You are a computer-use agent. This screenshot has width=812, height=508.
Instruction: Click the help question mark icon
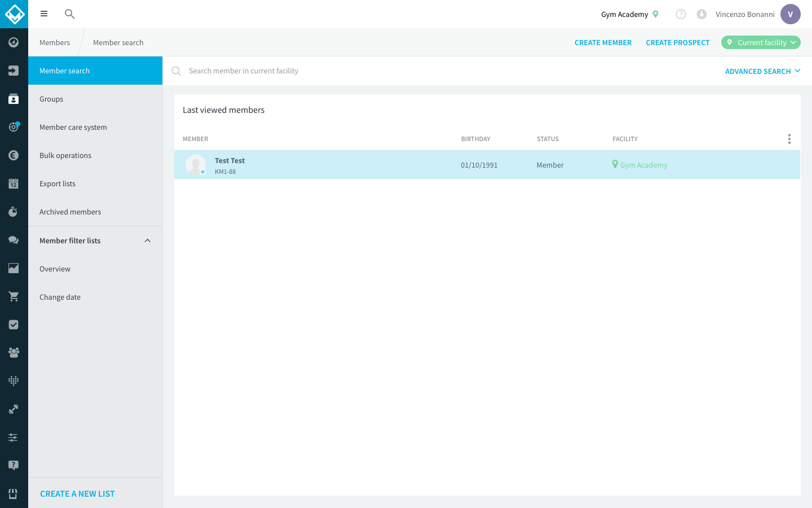click(681, 14)
